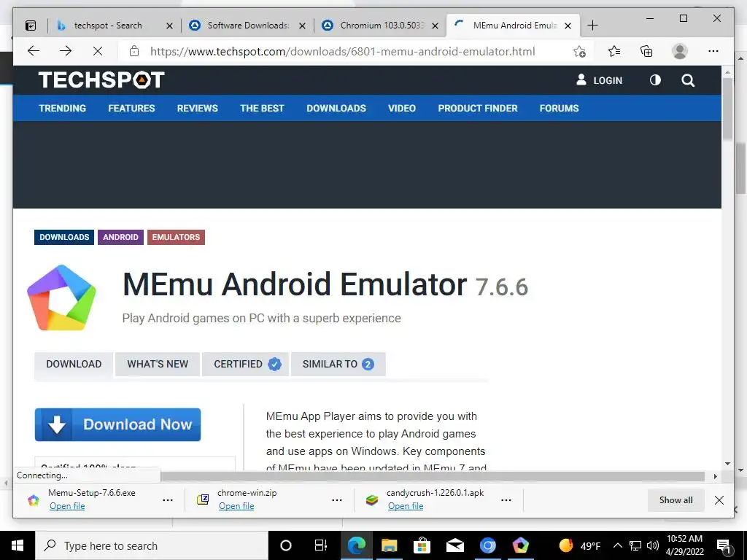Screen dimensions: 747x560
Task: Open Mail app from the taskbar
Action: point(455,545)
